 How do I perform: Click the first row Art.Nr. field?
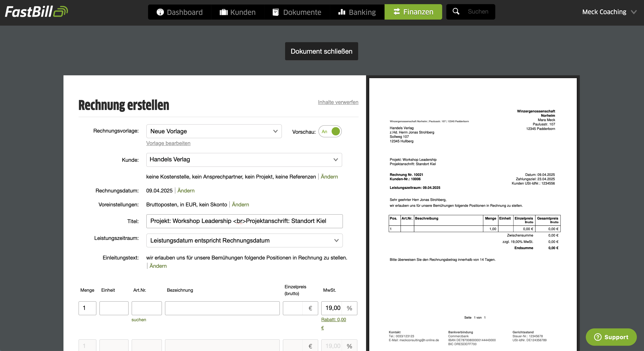click(x=147, y=308)
